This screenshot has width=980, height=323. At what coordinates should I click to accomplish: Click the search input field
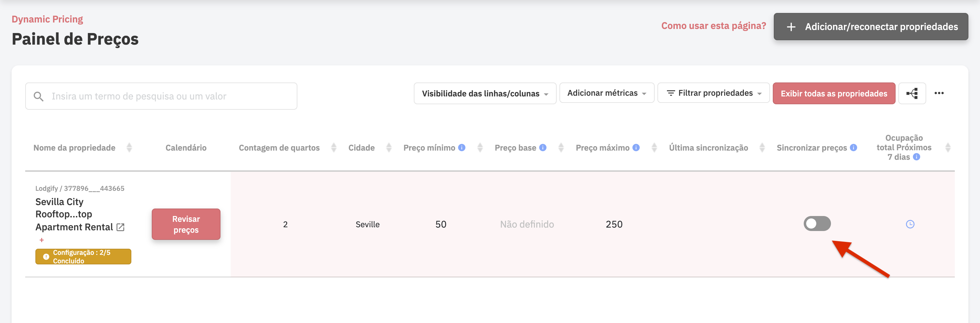coord(160,96)
